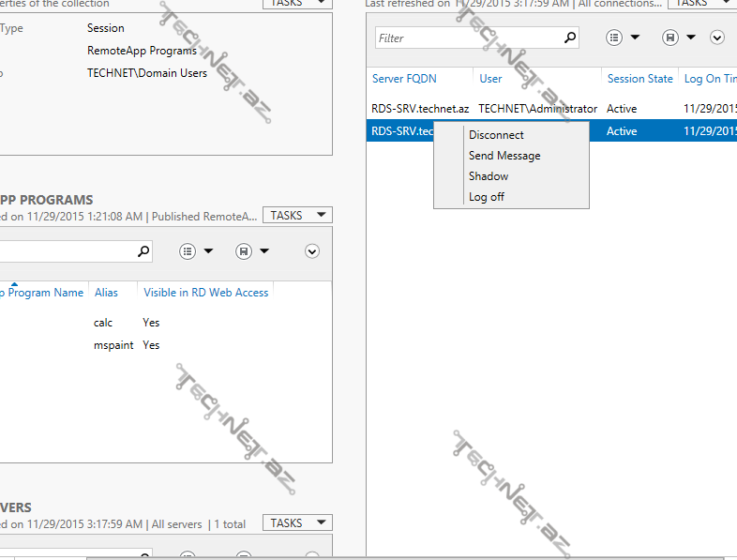
Task: Pick Shadow from the session context menu
Action: pos(489,176)
